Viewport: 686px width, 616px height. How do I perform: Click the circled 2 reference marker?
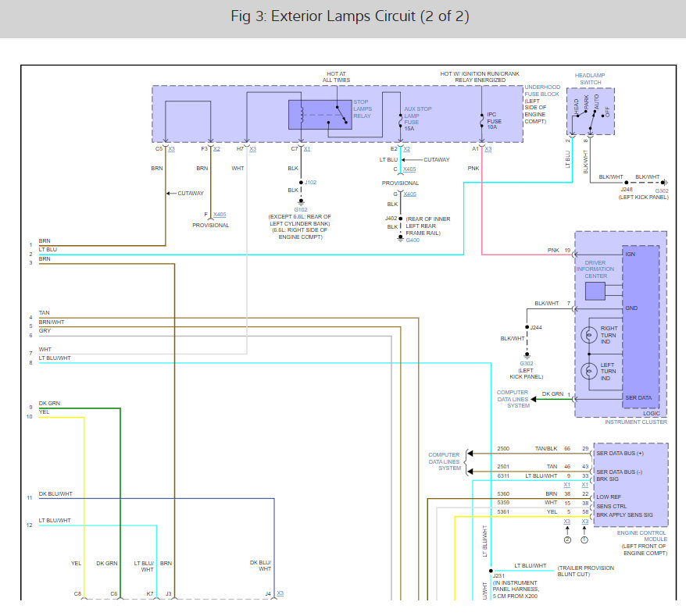[567, 540]
